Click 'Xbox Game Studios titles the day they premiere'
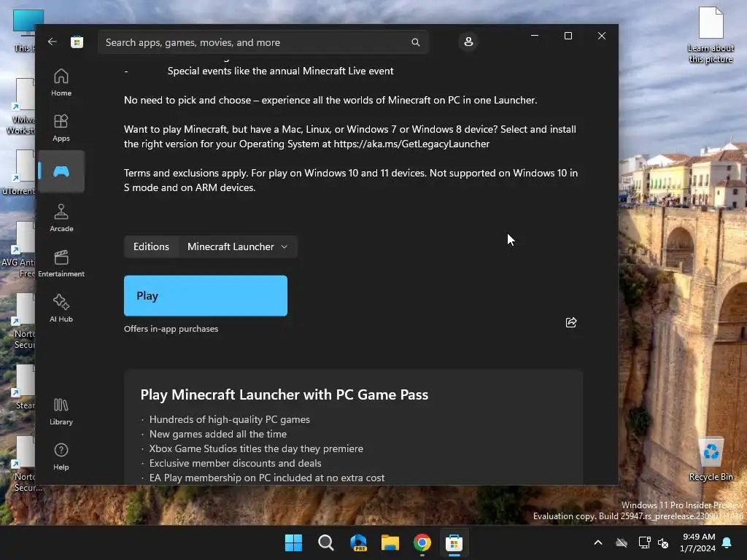Viewport: 747px width, 560px height. pyautogui.click(x=256, y=448)
